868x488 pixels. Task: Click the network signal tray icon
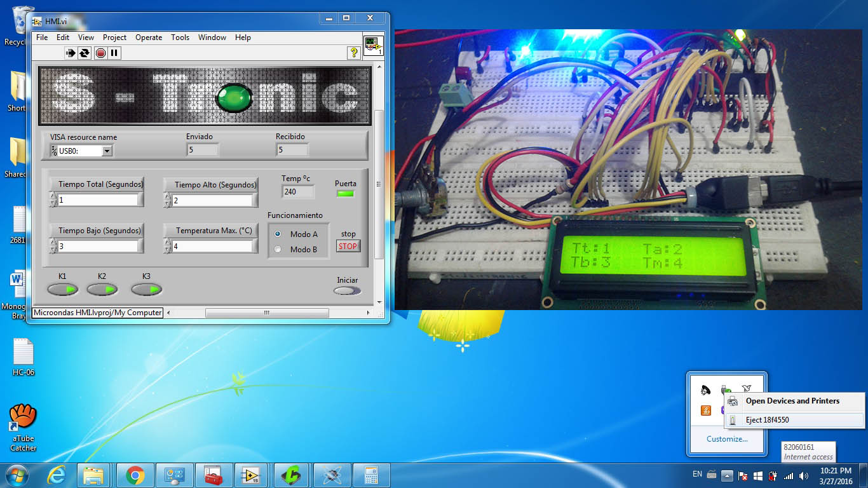pyautogui.click(x=788, y=475)
